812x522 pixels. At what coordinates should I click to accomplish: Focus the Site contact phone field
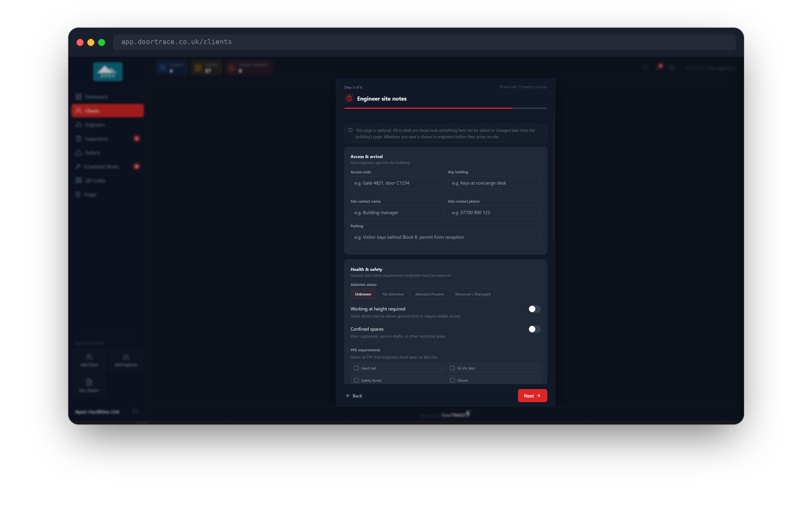click(x=494, y=212)
